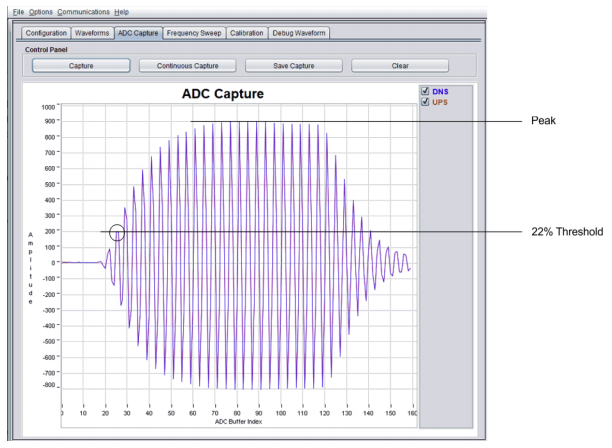Toggle the UPS series checkbox

click(x=426, y=101)
